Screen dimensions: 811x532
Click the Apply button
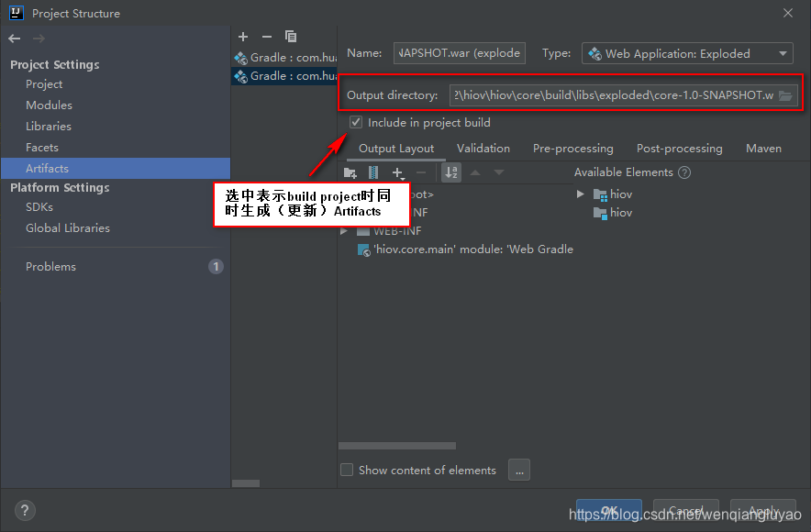[763, 510]
